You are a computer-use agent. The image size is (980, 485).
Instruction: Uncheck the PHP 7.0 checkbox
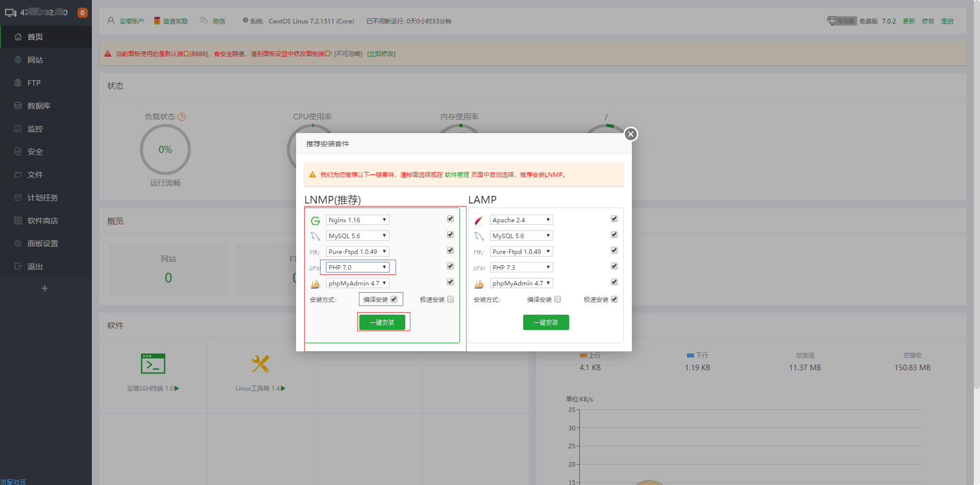point(450,266)
